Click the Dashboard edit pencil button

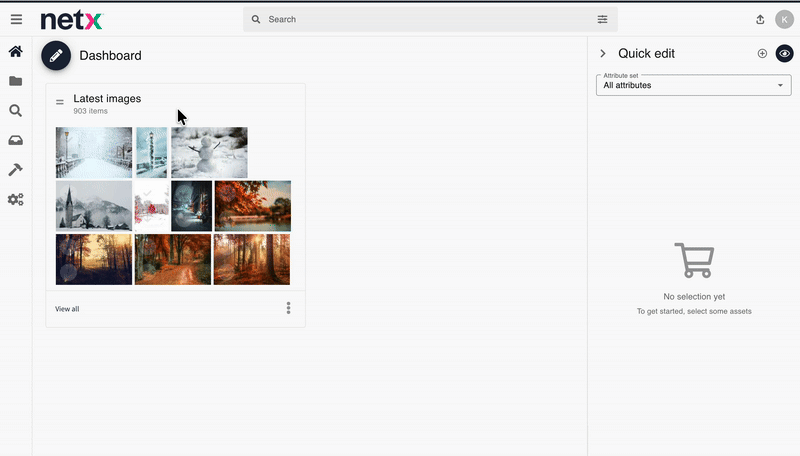pyautogui.click(x=56, y=56)
